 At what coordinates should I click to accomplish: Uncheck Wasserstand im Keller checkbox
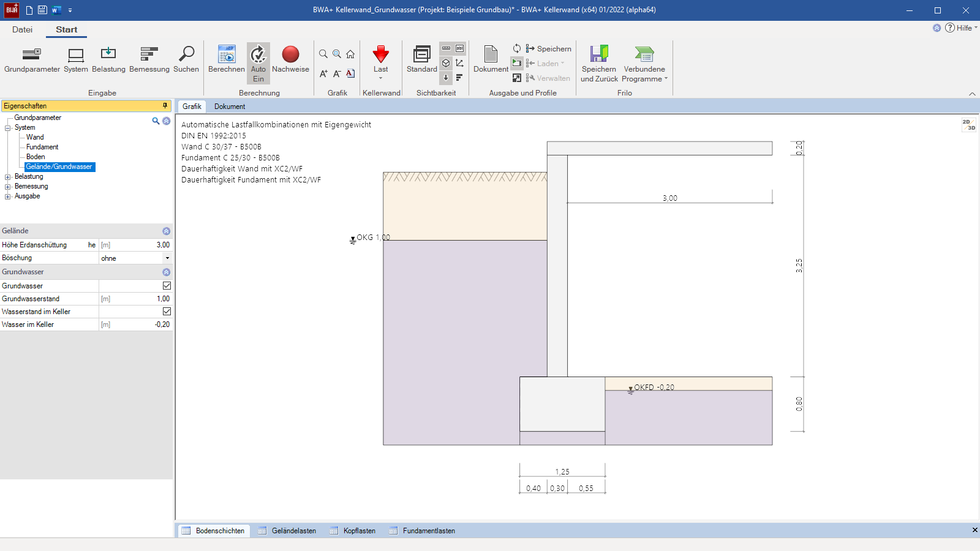[x=167, y=312]
